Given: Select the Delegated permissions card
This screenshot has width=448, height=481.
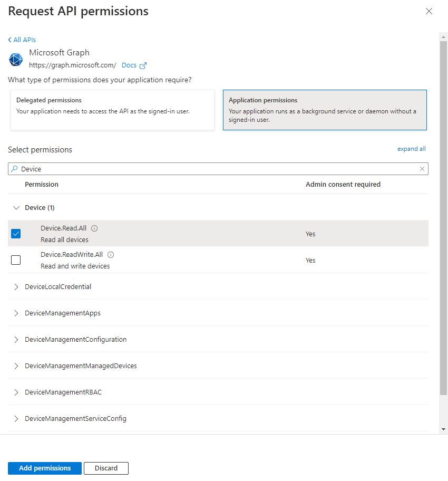Looking at the screenshot, I should click(x=112, y=110).
